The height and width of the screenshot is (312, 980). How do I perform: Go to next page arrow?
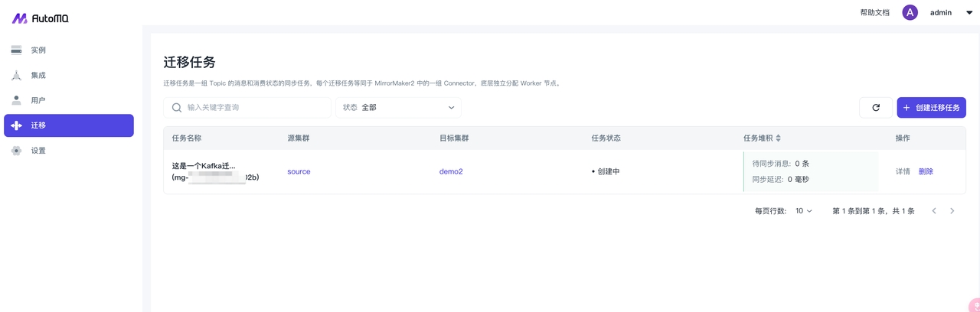(952, 211)
